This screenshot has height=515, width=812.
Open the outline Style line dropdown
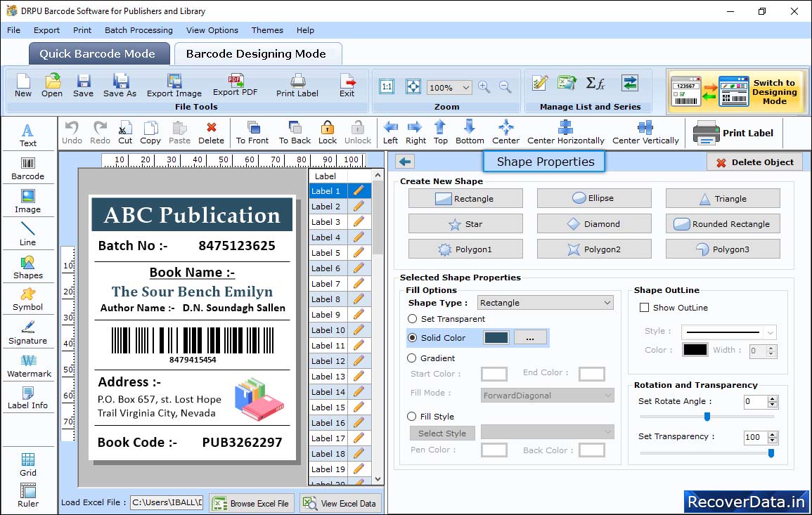coord(729,332)
